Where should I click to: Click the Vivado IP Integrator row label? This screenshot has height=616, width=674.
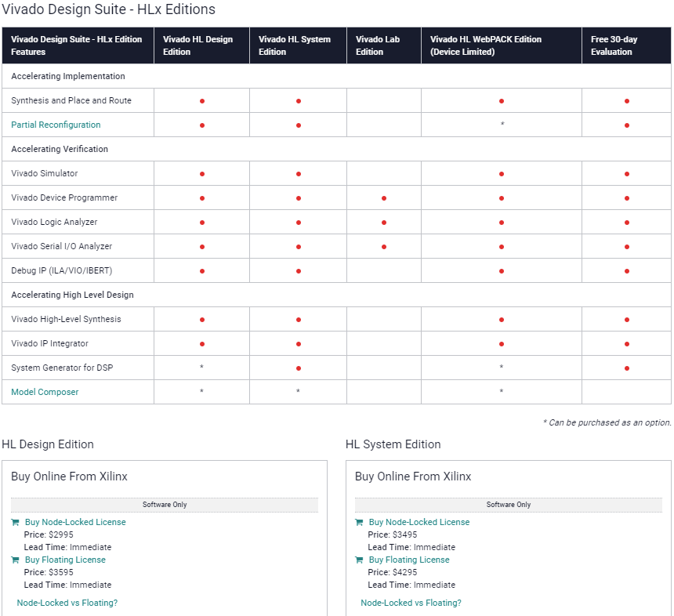click(x=49, y=343)
